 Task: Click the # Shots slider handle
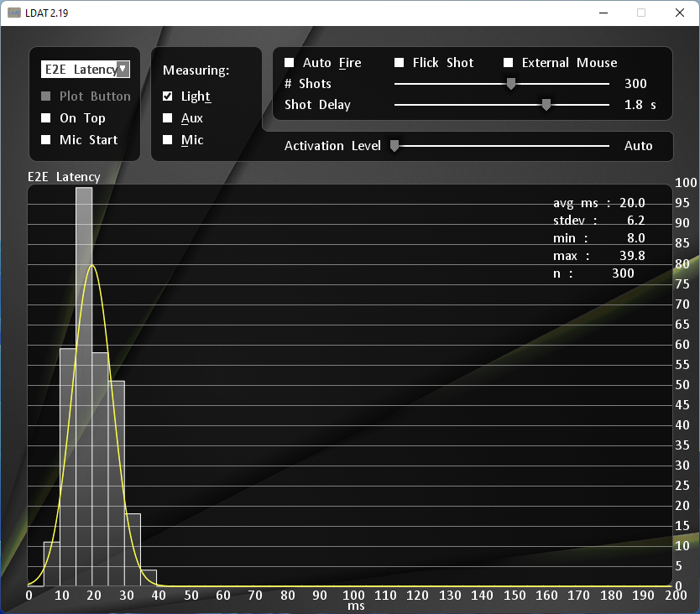pyautogui.click(x=510, y=84)
